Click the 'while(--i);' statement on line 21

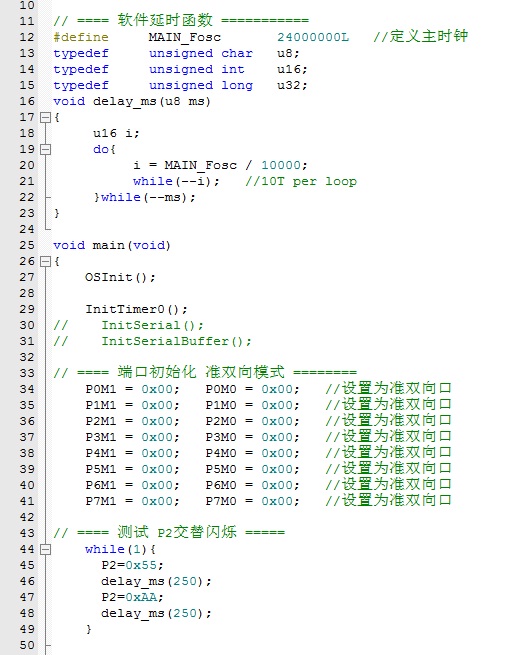pos(176,181)
